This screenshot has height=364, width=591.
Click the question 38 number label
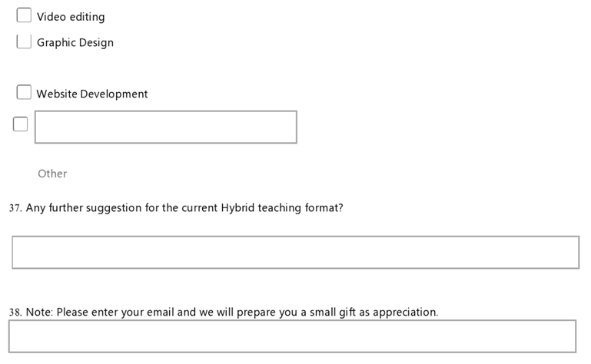coord(15,313)
